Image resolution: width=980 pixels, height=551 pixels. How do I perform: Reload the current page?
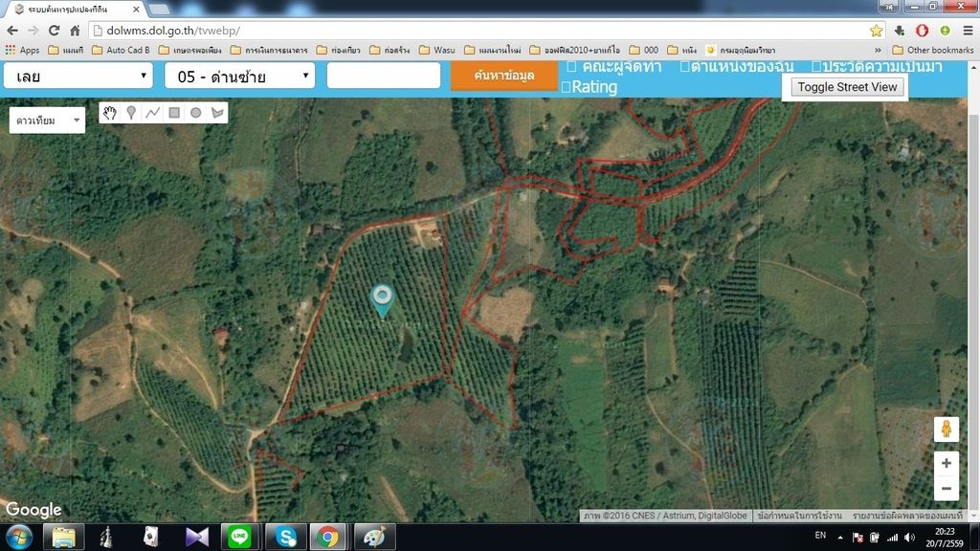[55, 31]
